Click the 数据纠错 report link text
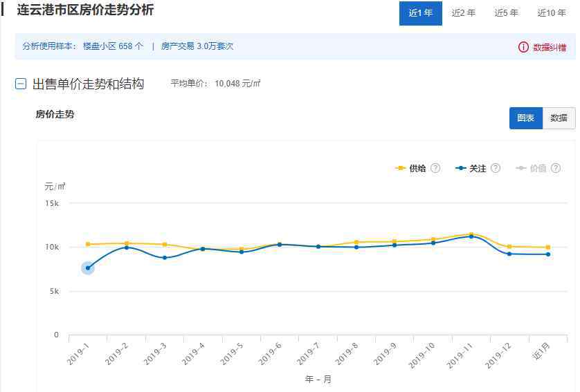Viewport: 580px width, 392px height. [x=550, y=47]
